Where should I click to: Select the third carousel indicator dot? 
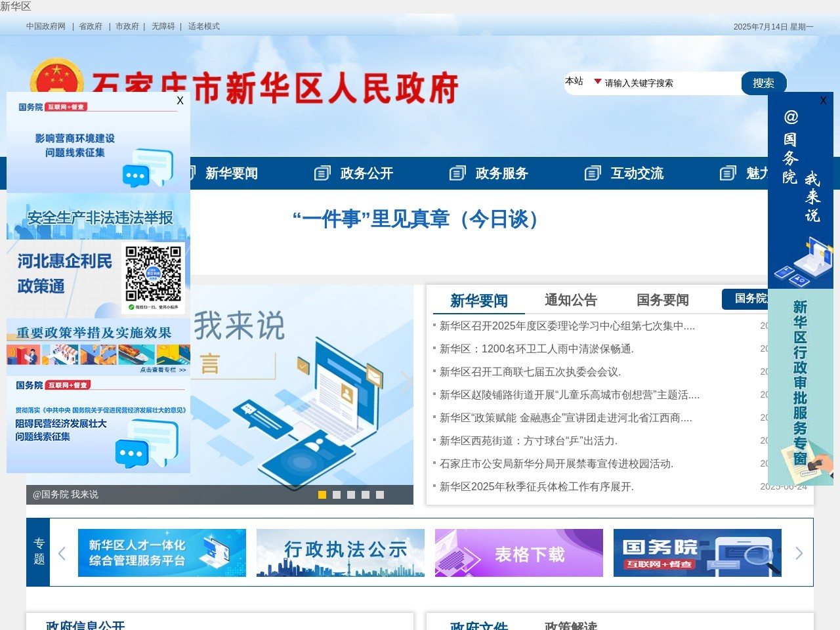[x=351, y=495]
